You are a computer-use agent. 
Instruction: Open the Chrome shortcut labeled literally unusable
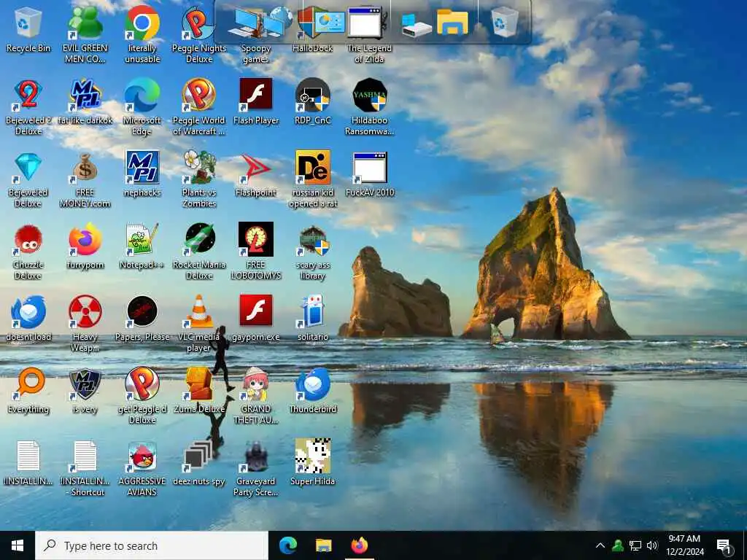click(x=142, y=34)
